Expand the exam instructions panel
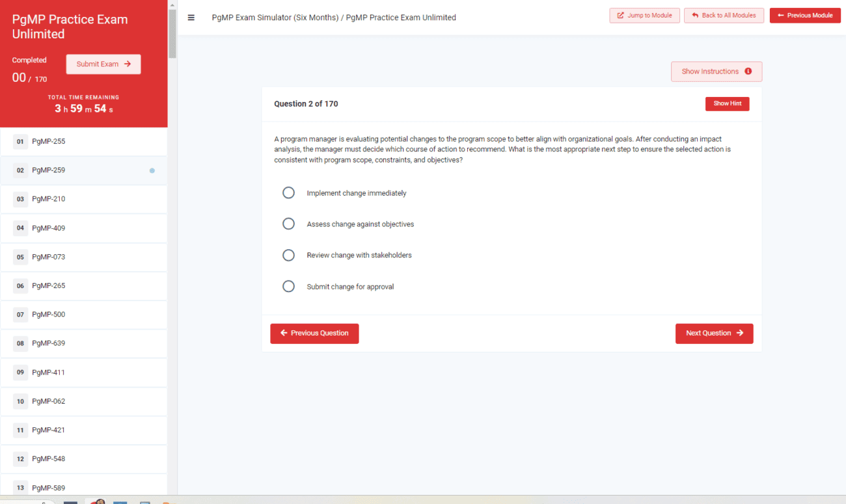 tap(716, 72)
